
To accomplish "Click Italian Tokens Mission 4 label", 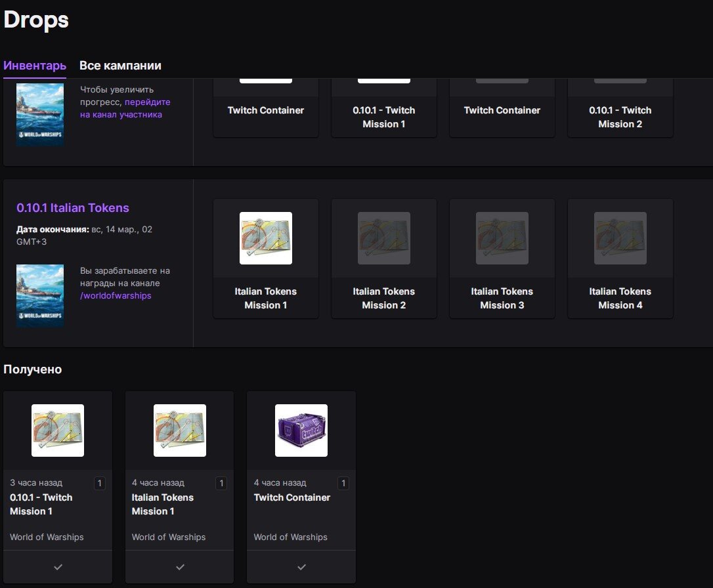I will pyautogui.click(x=620, y=298).
